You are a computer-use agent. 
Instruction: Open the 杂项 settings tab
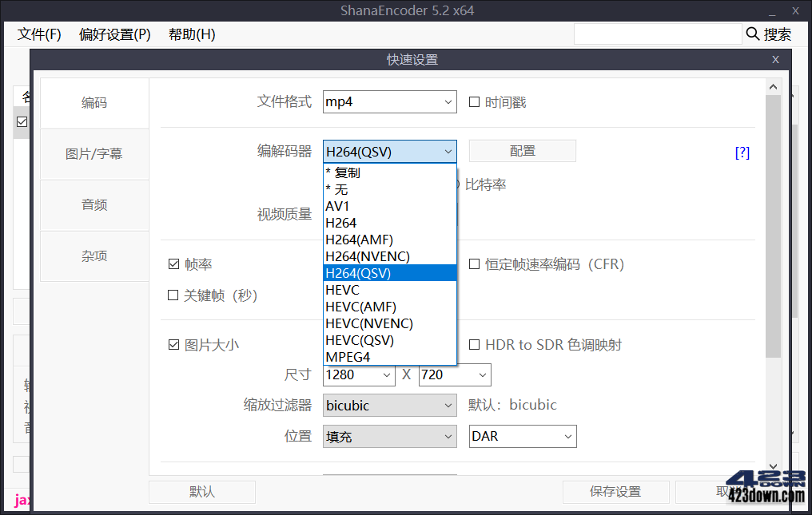[x=94, y=256]
